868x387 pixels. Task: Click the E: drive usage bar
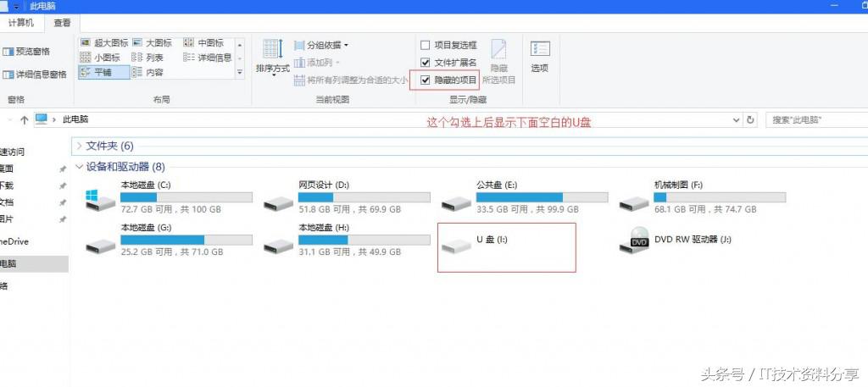click(542, 197)
